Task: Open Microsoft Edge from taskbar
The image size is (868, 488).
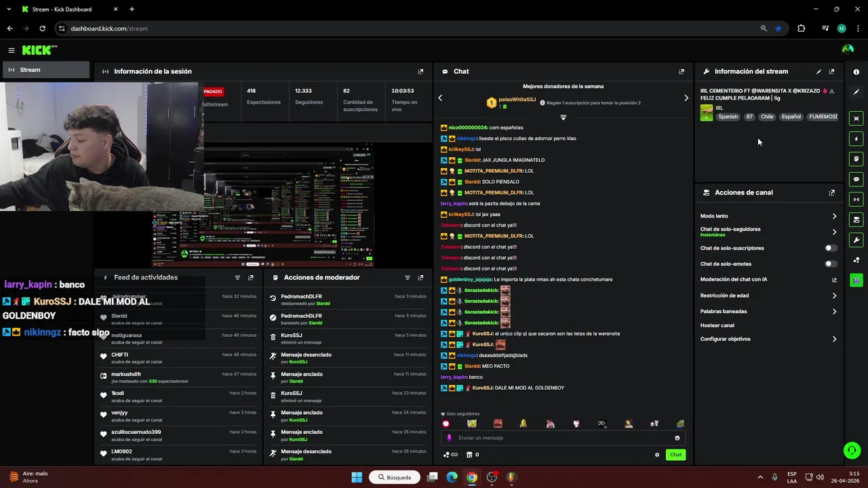Action: point(452,477)
